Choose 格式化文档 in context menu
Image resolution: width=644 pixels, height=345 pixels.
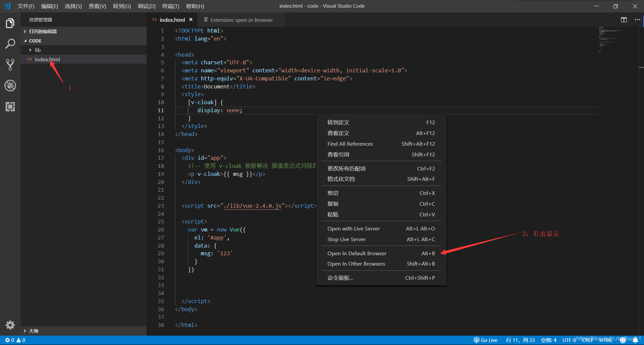(x=381, y=179)
